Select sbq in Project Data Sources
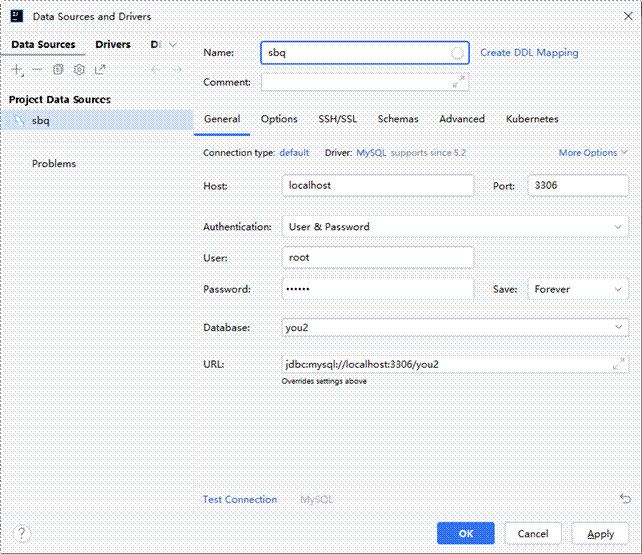The height and width of the screenshot is (554, 642). tap(97, 120)
